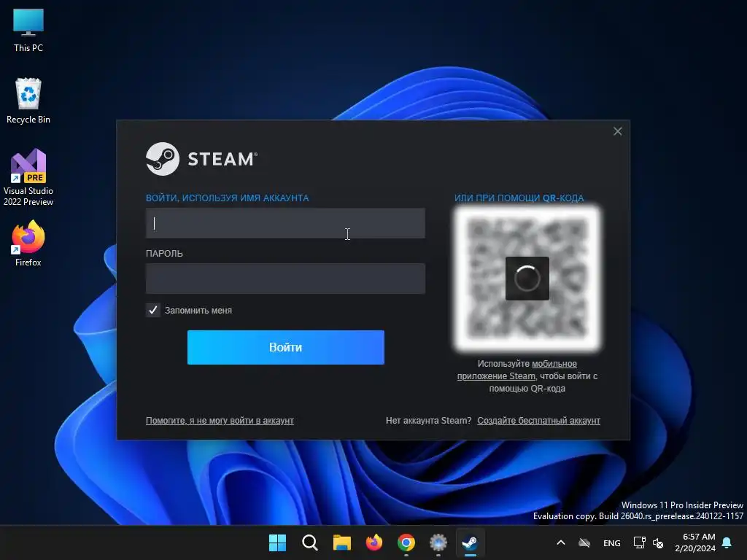Click the blurred QR code image
This screenshot has width=747, height=560.
tap(527, 279)
